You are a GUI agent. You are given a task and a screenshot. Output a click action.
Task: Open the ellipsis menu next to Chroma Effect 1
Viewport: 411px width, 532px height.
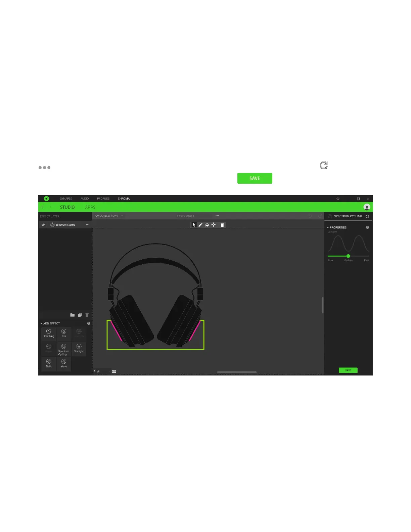pyautogui.click(x=217, y=216)
